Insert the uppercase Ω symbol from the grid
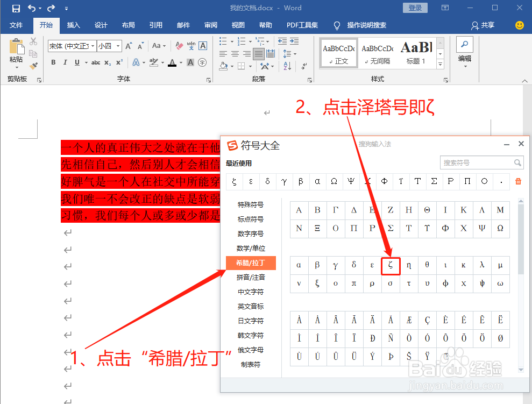532x404 pixels. [500, 228]
